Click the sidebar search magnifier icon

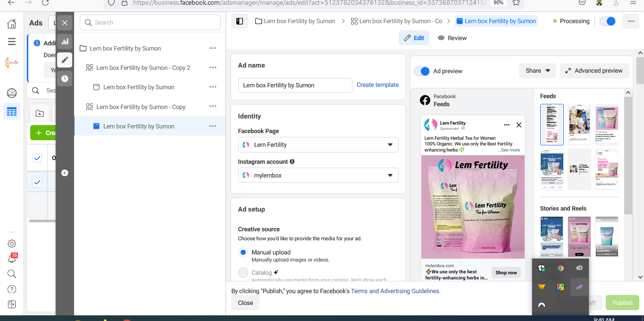point(12,274)
